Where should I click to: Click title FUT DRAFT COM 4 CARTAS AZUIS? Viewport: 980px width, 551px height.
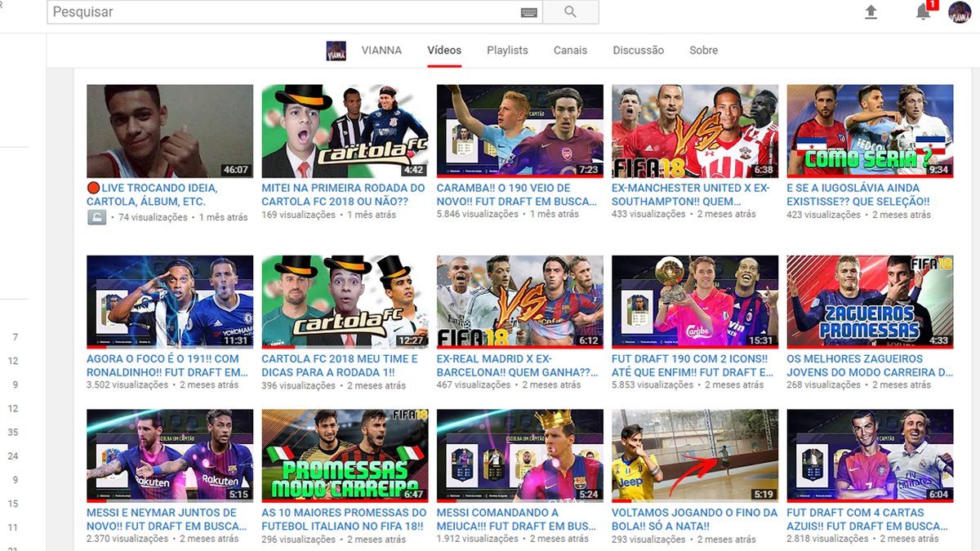(x=869, y=519)
